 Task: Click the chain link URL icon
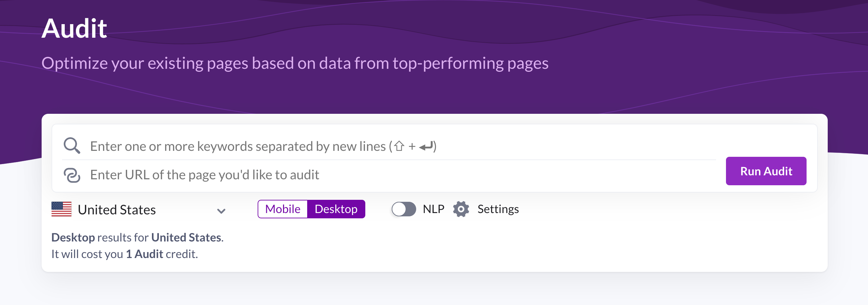pos(72,175)
